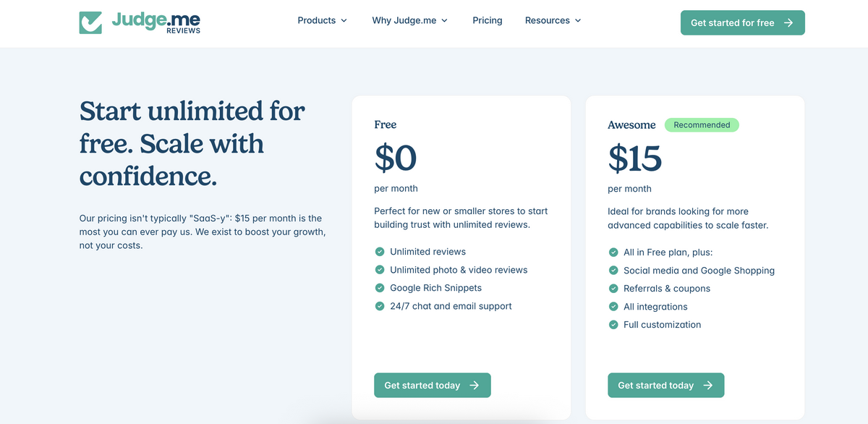Click the checkmark beside Full customization
The height and width of the screenshot is (424, 868).
click(613, 324)
